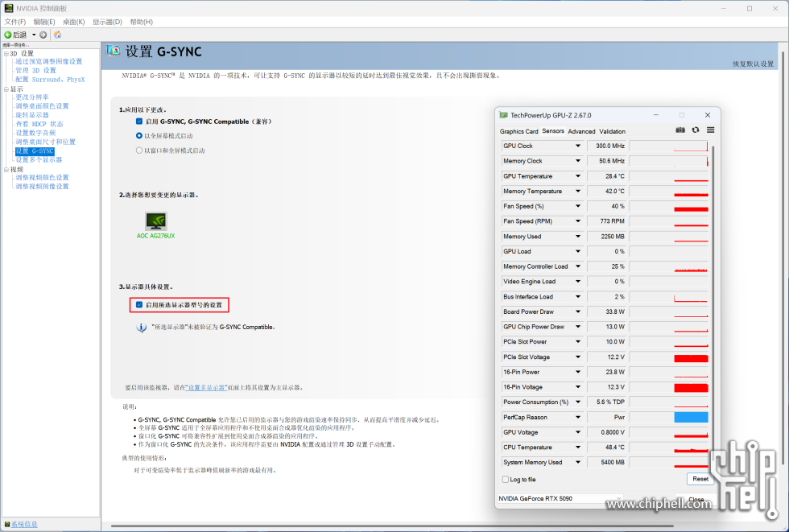Open the Memory Clock sensor dropdown
This screenshot has width=789, height=532.
pyautogui.click(x=578, y=161)
